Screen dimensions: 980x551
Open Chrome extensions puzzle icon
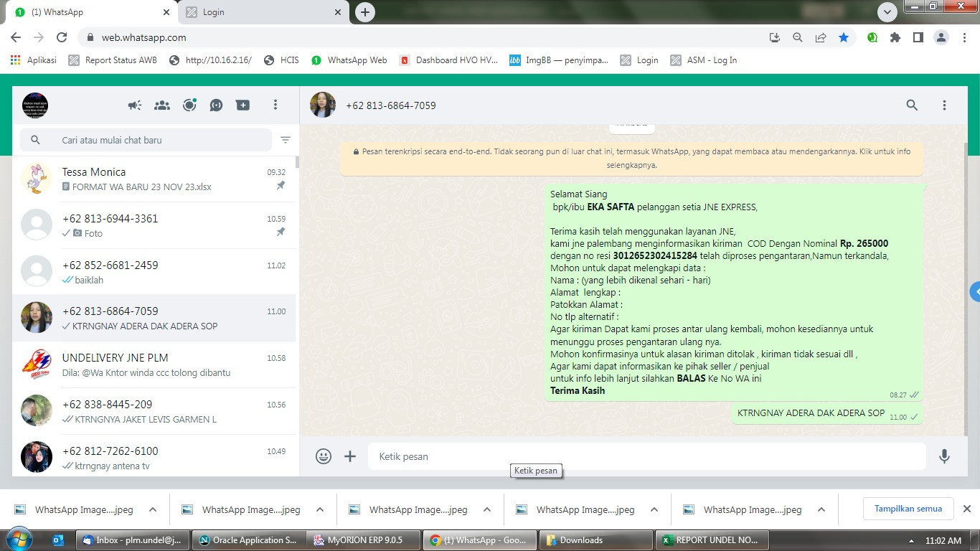[895, 37]
